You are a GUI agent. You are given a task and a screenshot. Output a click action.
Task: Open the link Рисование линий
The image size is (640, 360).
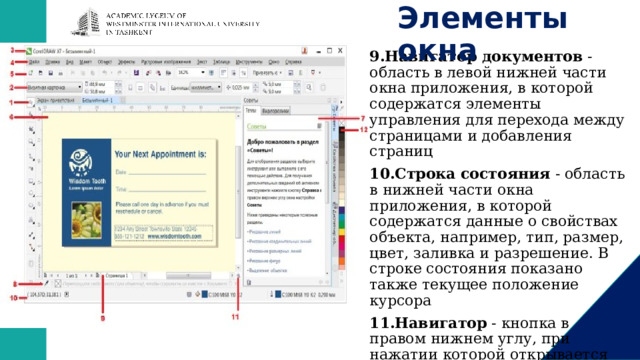[x=264, y=232]
